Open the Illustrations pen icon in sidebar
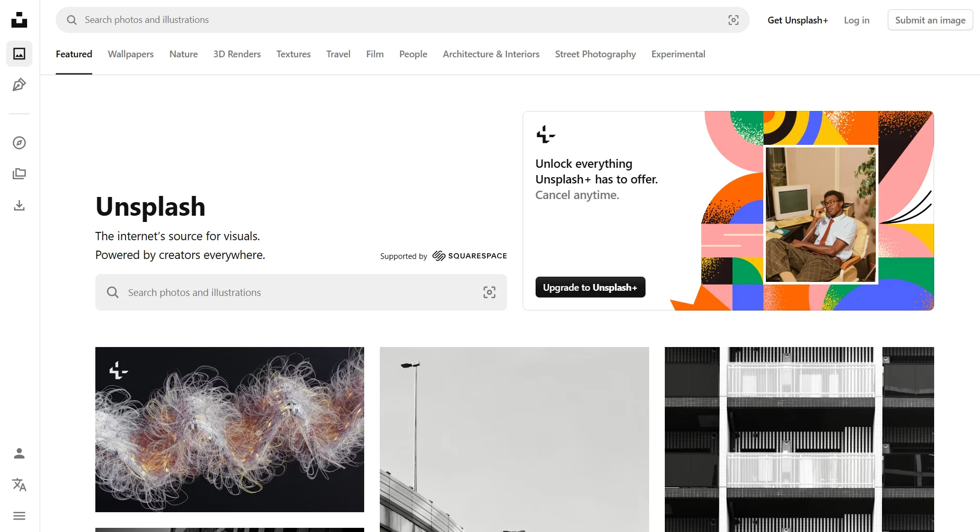The image size is (980, 532). (19, 85)
